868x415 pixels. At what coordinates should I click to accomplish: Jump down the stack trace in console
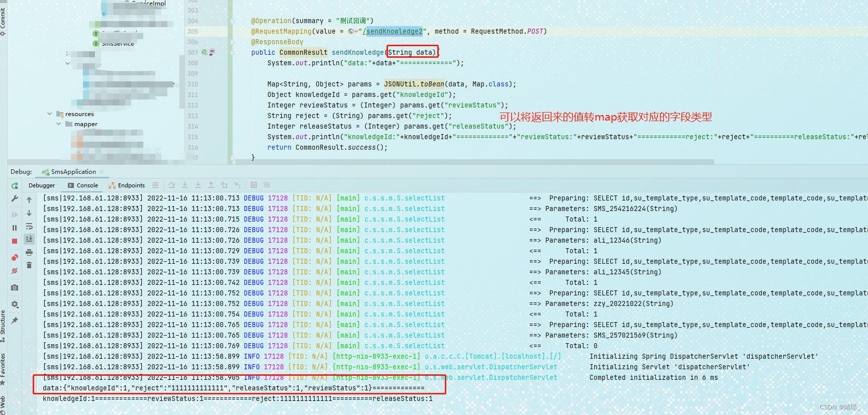[x=29, y=213]
